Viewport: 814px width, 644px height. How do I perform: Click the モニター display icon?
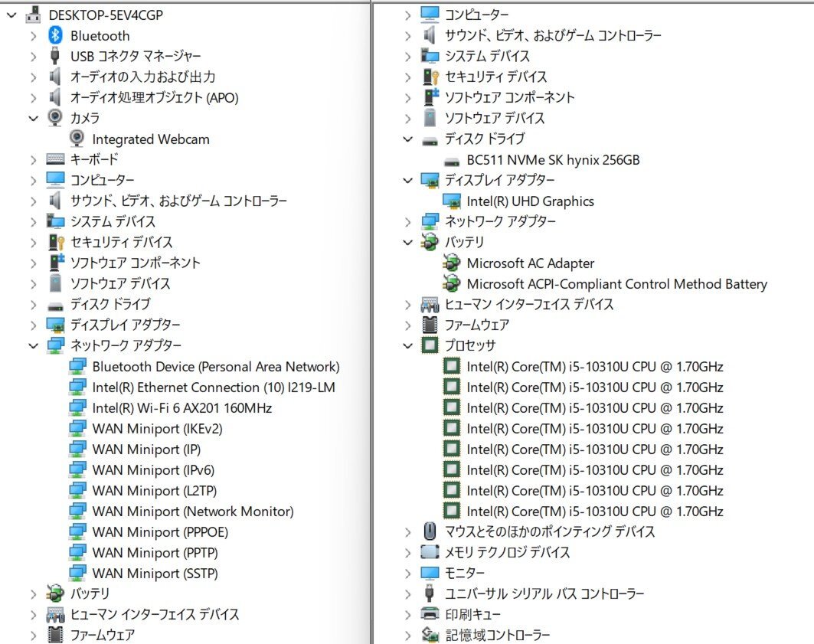(x=430, y=573)
